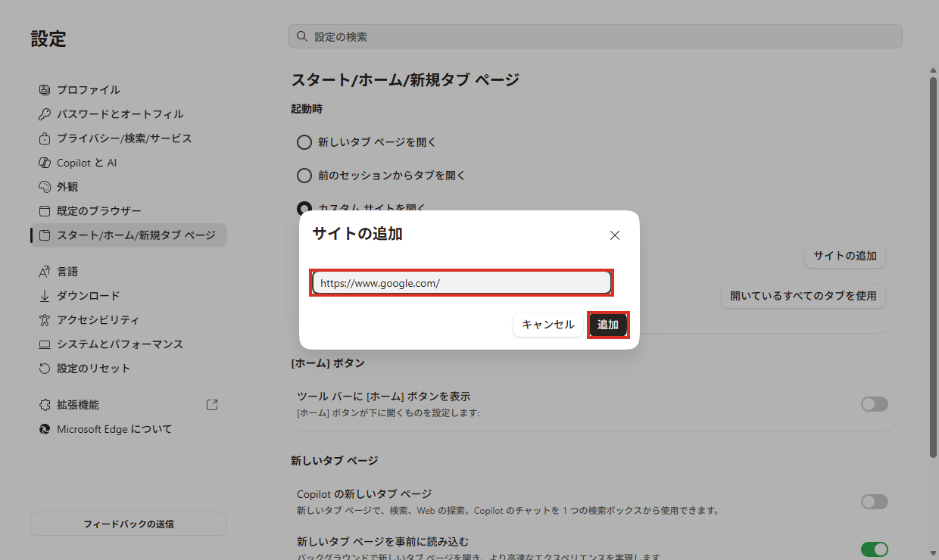This screenshot has height=560, width=939.
Task: Click the reset settings icon
Action: click(44, 368)
